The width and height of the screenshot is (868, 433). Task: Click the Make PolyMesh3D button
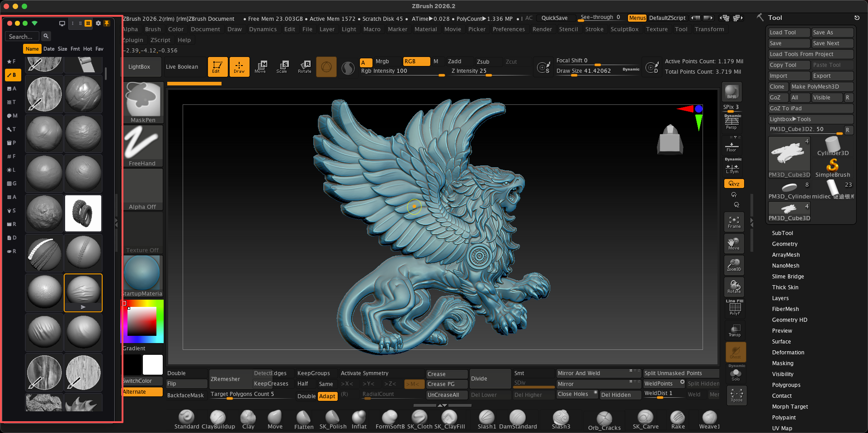[x=821, y=87]
